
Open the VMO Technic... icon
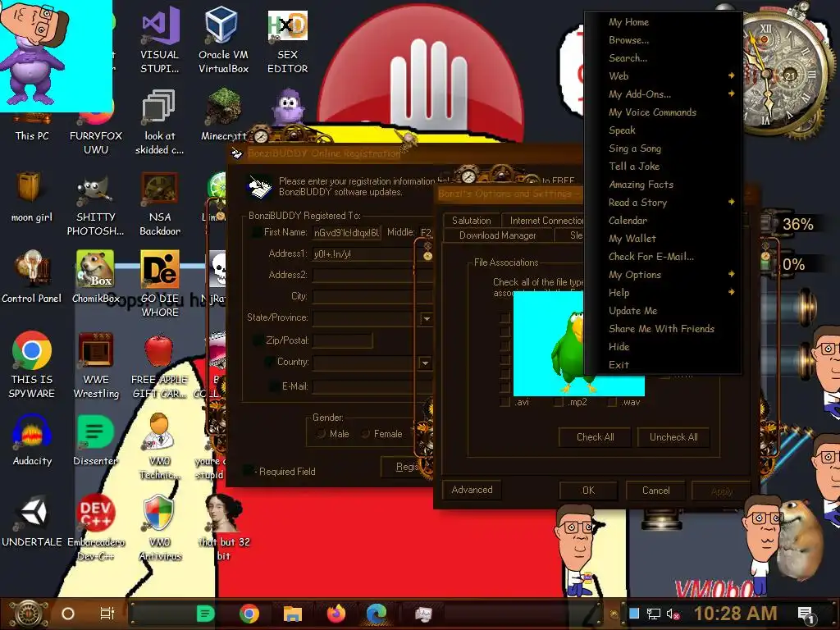click(160, 446)
